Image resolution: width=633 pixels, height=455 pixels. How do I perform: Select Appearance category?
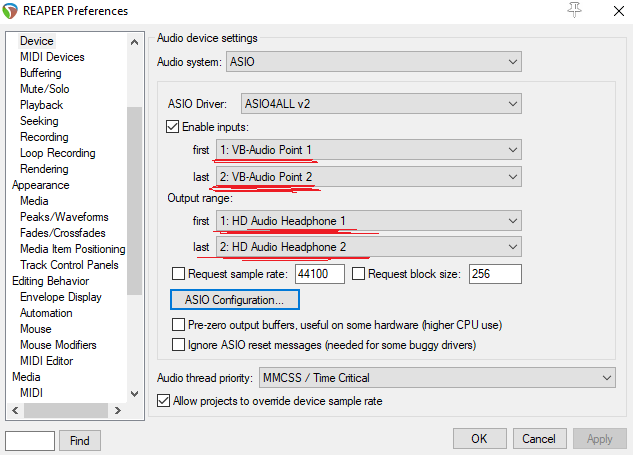(41, 185)
